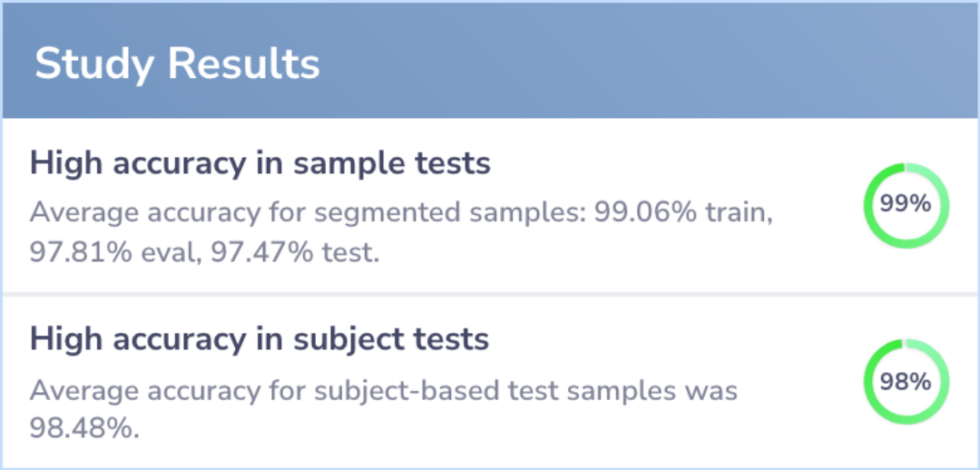The image size is (980, 470).
Task: Click the sample tests result card
Action: click(x=490, y=205)
